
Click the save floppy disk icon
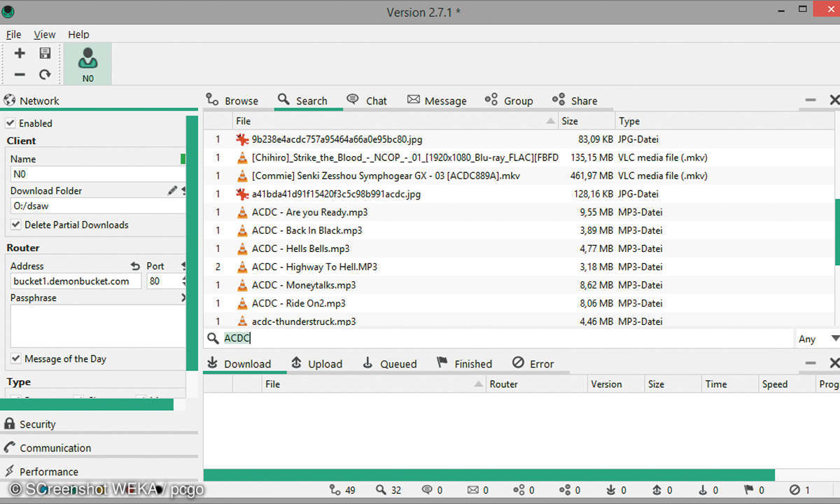[x=45, y=53]
